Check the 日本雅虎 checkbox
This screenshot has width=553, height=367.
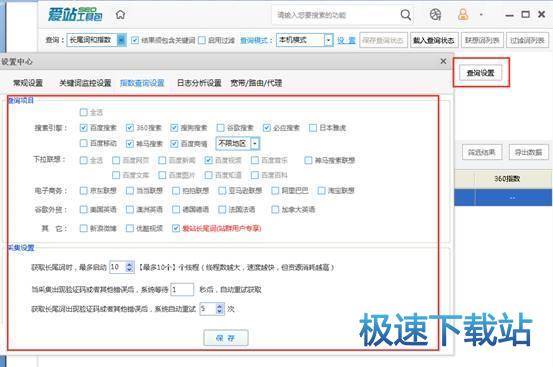pyautogui.click(x=313, y=128)
